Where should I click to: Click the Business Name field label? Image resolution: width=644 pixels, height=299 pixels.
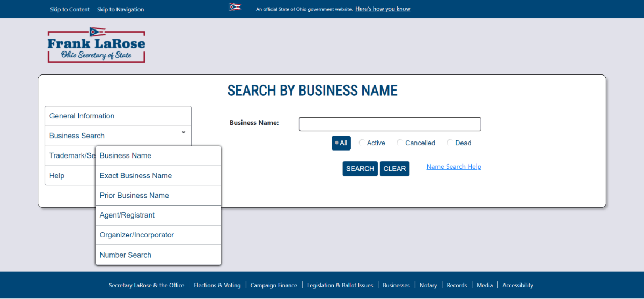(x=254, y=123)
